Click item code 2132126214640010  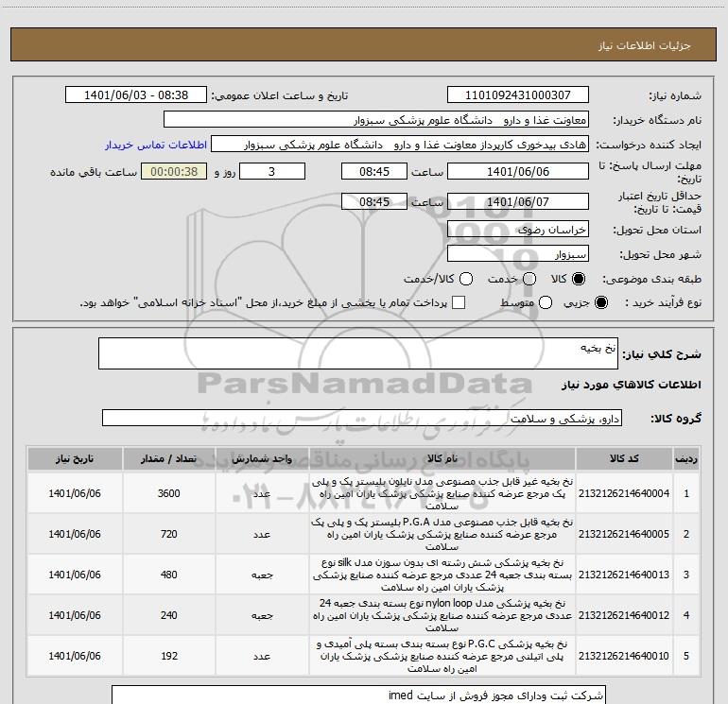[x=624, y=656]
